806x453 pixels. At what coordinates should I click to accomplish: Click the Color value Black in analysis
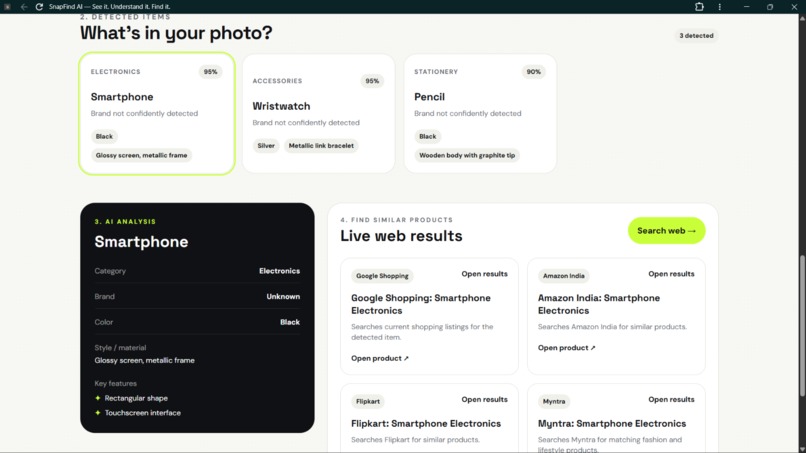pos(290,322)
